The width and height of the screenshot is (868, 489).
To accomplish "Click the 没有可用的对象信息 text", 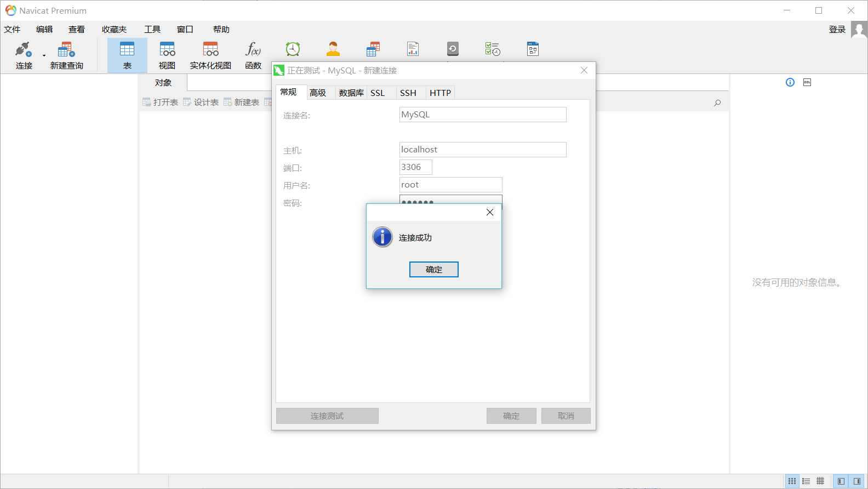I will pos(797,282).
